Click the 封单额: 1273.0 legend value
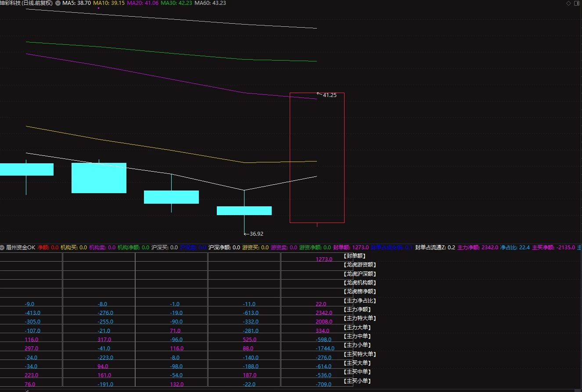Image resolution: width=582 pixels, height=392 pixels. click(351, 248)
